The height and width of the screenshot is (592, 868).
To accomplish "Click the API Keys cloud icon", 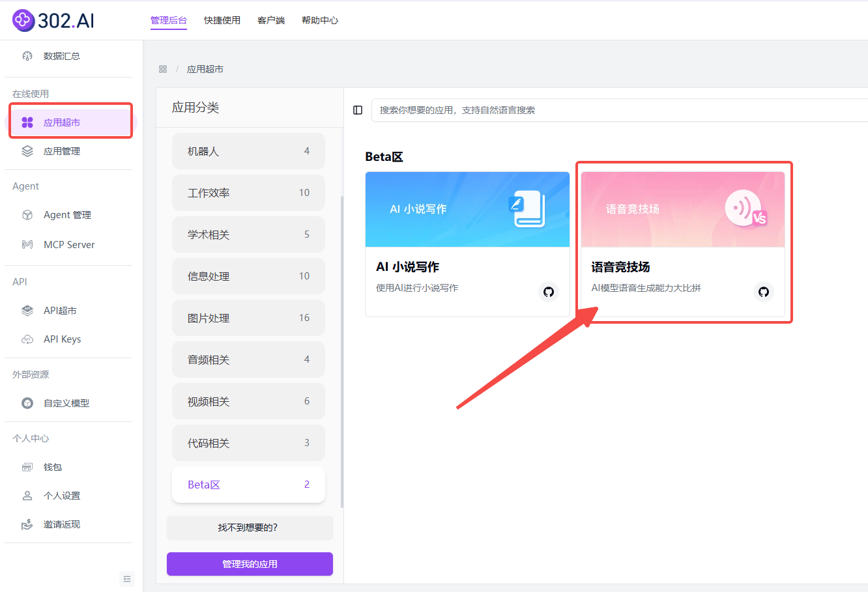I will click(27, 339).
